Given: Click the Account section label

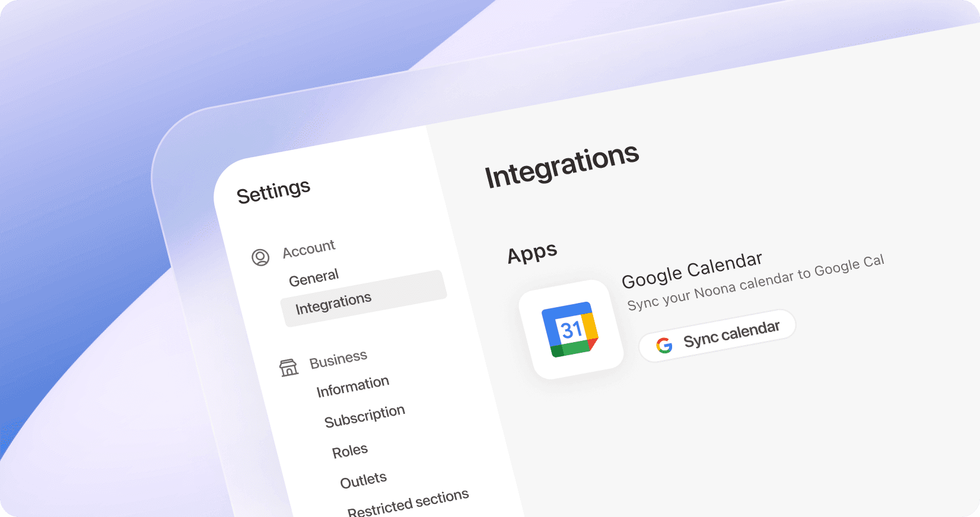Looking at the screenshot, I should 309,249.
